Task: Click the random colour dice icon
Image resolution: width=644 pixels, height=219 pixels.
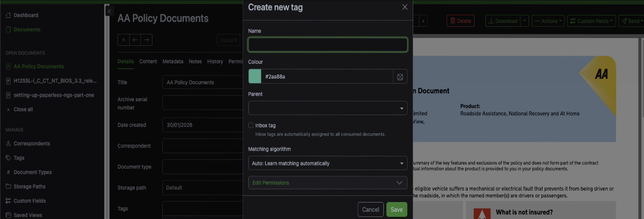Action: (x=400, y=77)
